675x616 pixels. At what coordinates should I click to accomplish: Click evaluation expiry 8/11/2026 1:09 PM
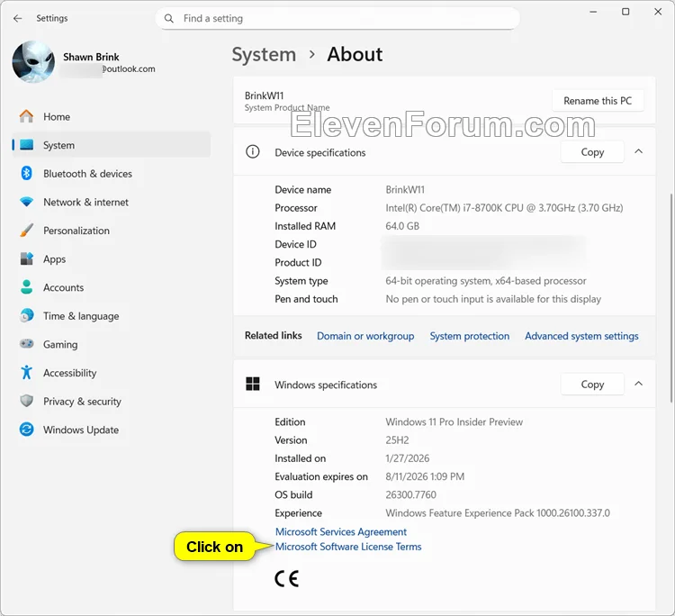tap(425, 476)
